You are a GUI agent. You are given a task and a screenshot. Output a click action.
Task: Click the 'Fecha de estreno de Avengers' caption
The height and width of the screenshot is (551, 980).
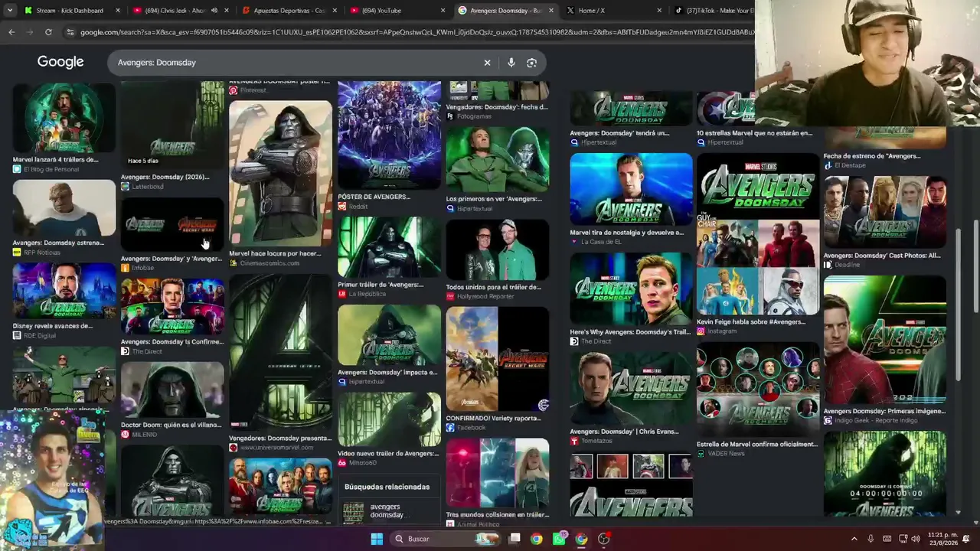click(x=872, y=156)
